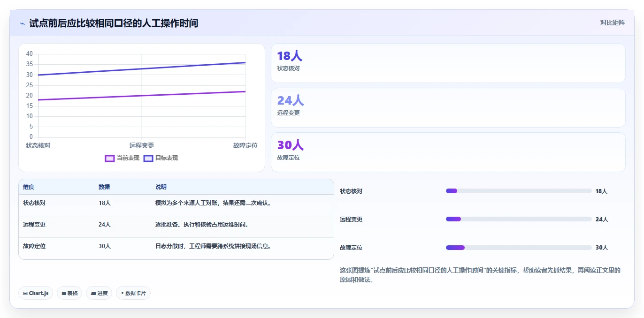This screenshot has width=644, height=318.
Task: Click the summary paragraph starting 这张图提炼
Action: click(480, 275)
